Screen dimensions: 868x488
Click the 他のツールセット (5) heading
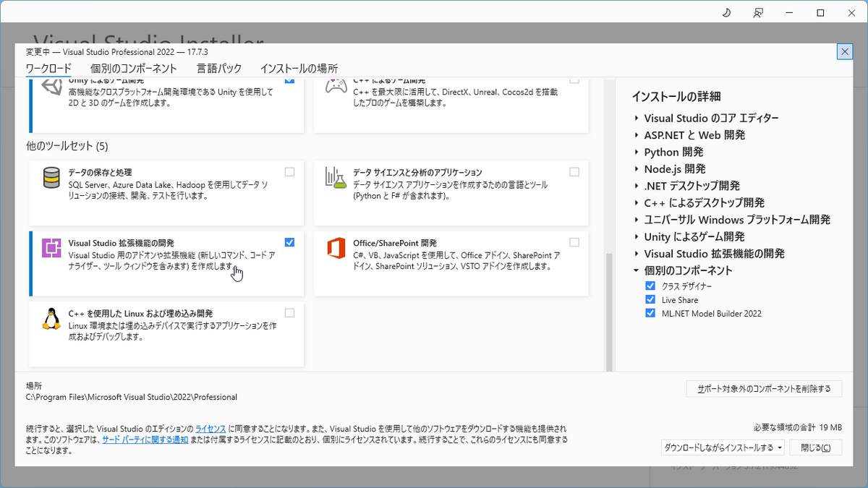point(67,146)
